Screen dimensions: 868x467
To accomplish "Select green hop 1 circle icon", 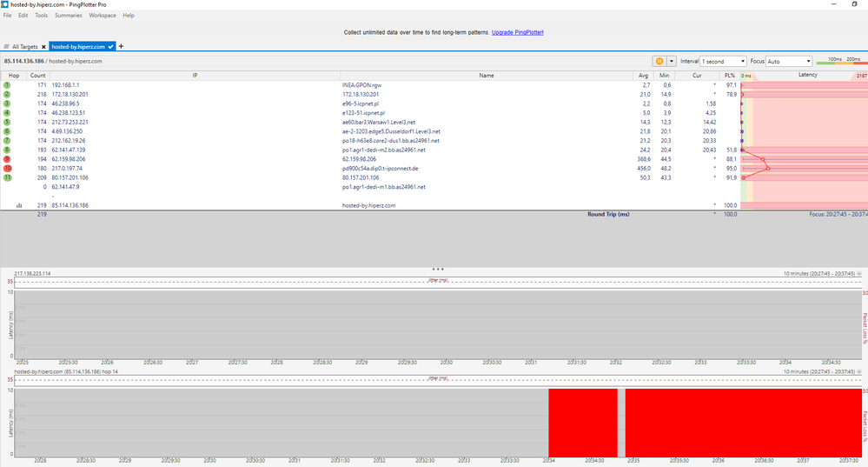I will click(x=7, y=85).
